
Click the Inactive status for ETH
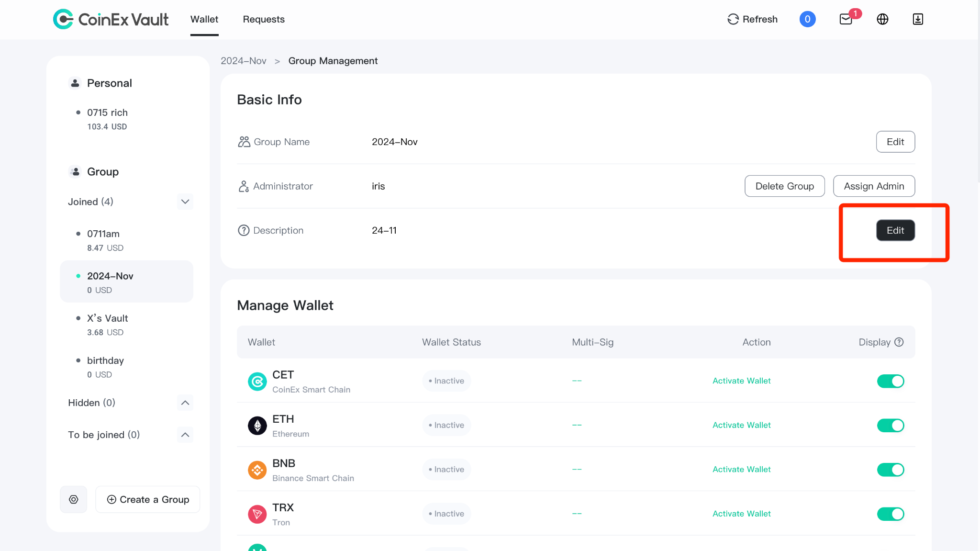(446, 425)
